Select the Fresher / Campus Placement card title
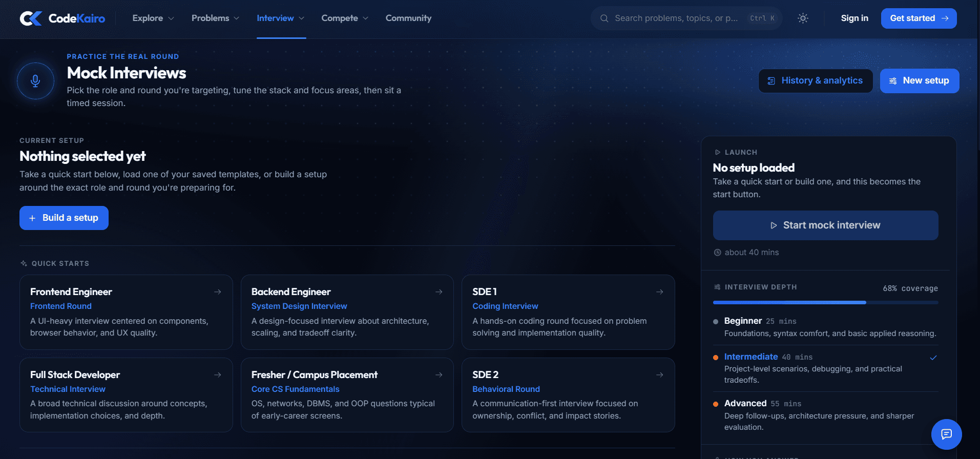This screenshot has height=459, width=980. tap(315, 375)
